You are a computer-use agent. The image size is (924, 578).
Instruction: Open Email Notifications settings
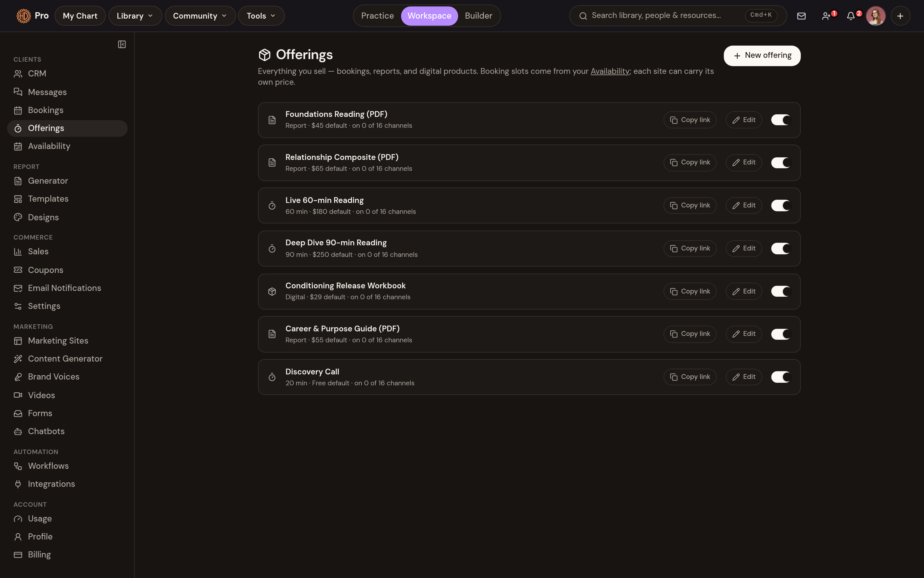click(x=67, y=288)
